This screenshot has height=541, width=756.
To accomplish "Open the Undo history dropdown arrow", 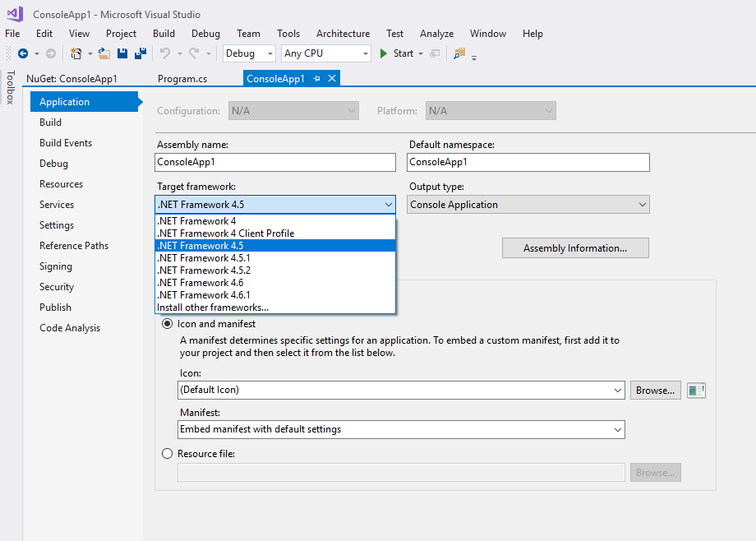I will [179, 53].
